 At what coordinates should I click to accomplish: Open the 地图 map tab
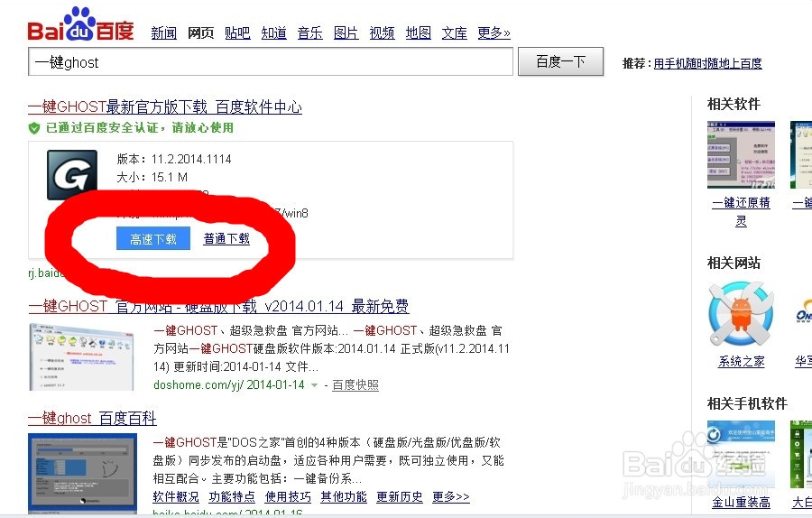(418, 33)
